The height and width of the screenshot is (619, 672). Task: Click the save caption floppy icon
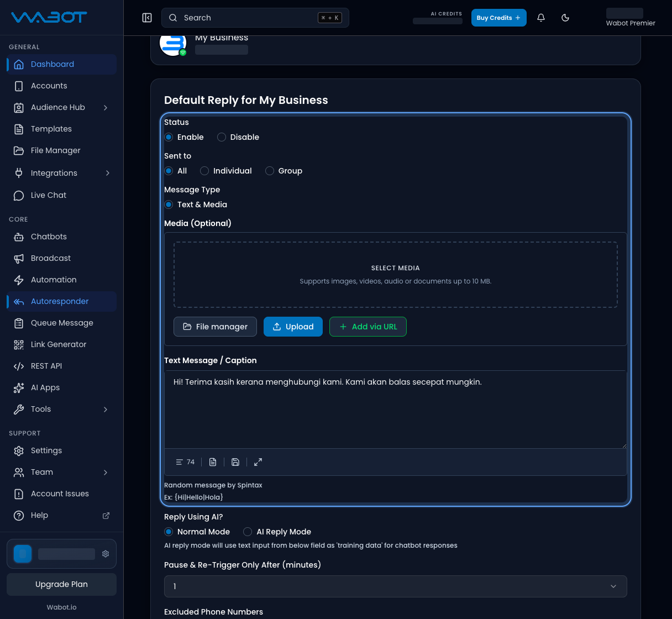[x=235, y=462]
